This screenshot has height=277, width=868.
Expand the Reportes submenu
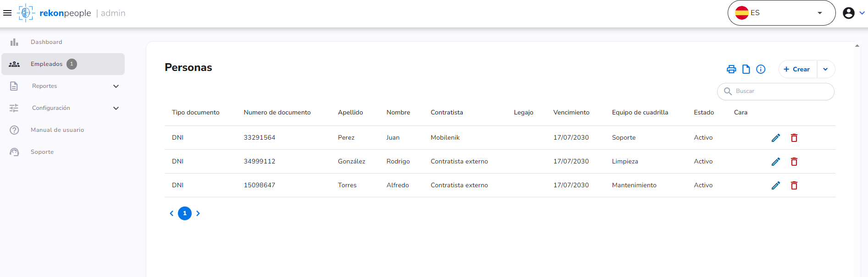tap(116, 86)
